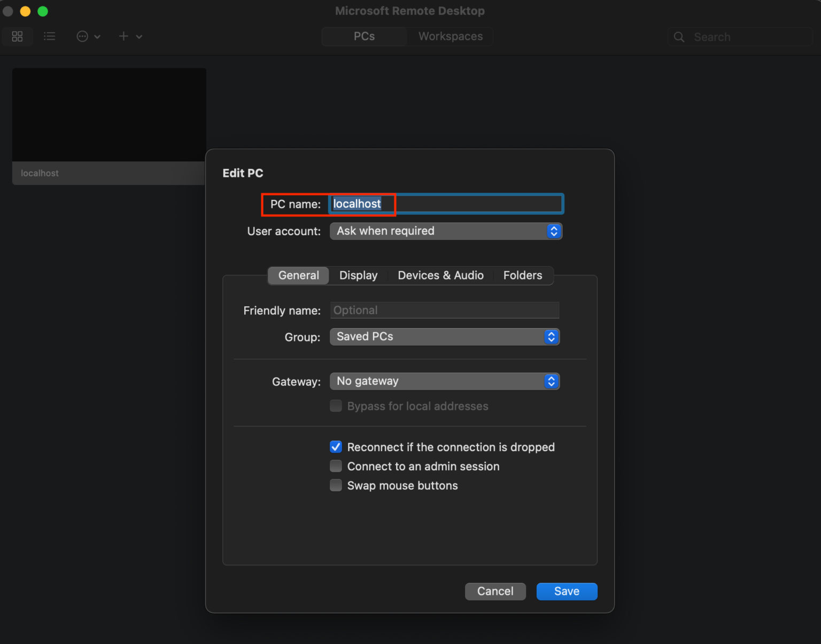This screenshot has width=821, height=644.
Task: Enable "Swap mouse buttons"
Action: point(336,485)
